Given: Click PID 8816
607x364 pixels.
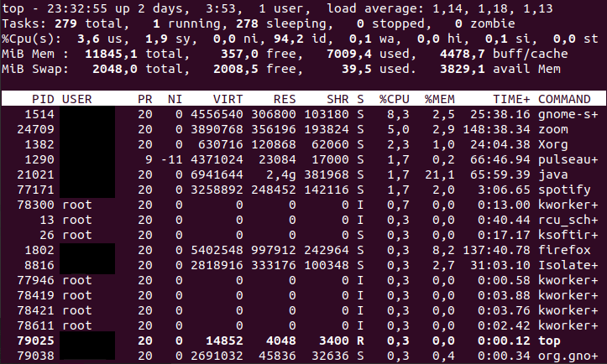Looking at the screenshot, I should click(39, 265).
